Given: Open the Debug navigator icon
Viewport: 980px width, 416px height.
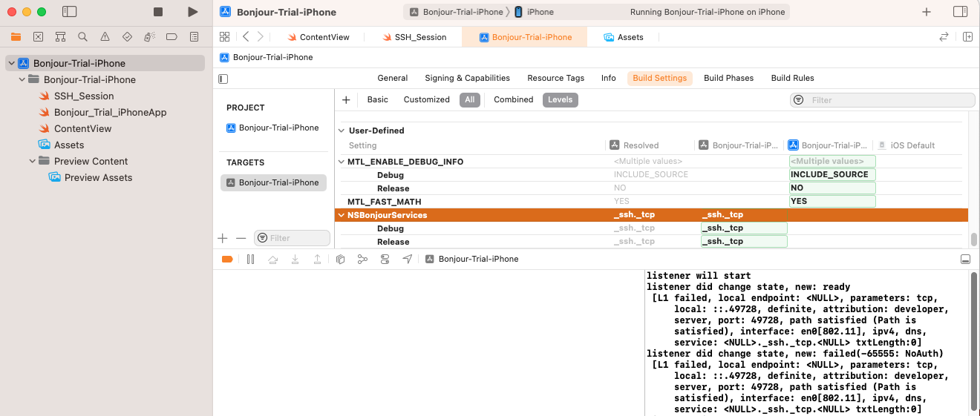Looking at the screenshot, I should click(149, 36).
